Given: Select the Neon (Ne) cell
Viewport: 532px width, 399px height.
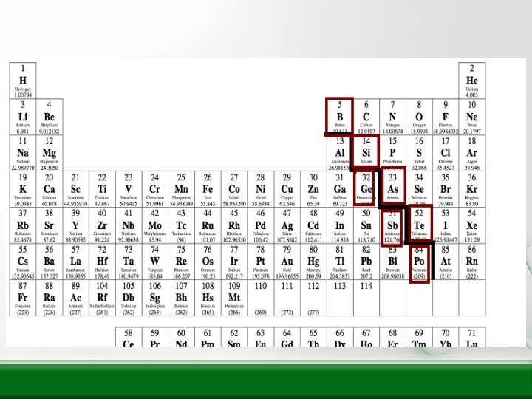Looking at the screenshot, I should click(472, 117).
